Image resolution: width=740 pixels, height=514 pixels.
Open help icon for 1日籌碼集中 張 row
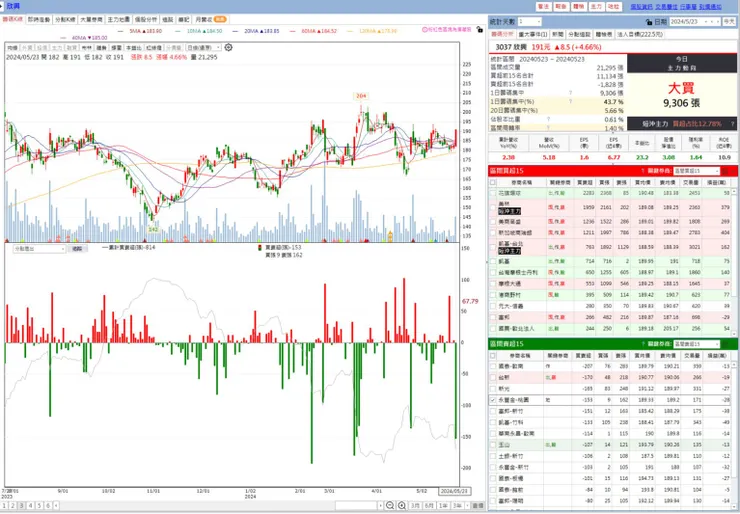(571, 93)
